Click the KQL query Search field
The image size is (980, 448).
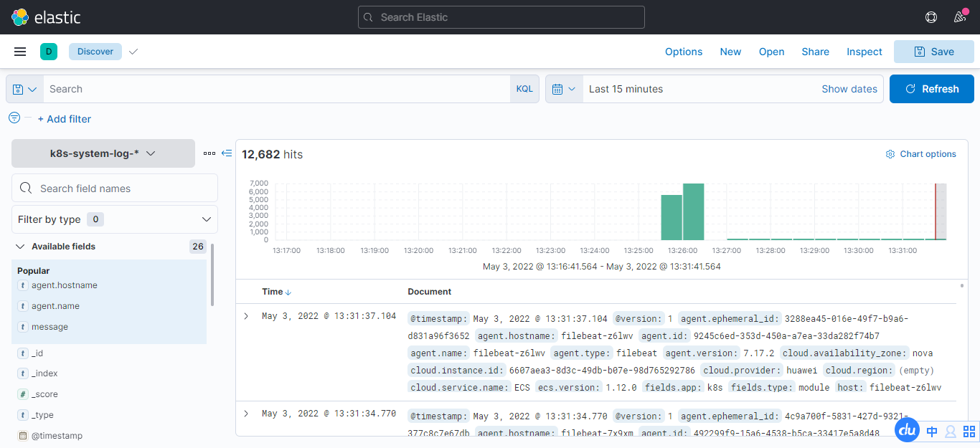(x=276, y=89)
